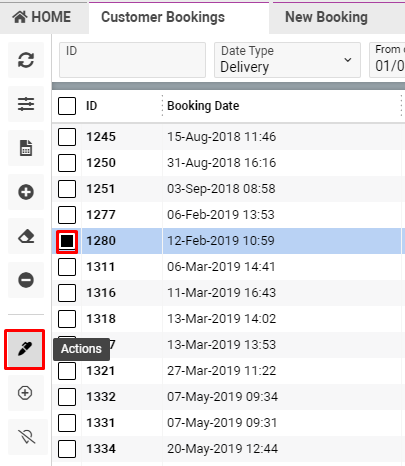Expand the Date Type Delivery dropdown
The height and width of the screenshot is (466, 405).
coord(287,60)
